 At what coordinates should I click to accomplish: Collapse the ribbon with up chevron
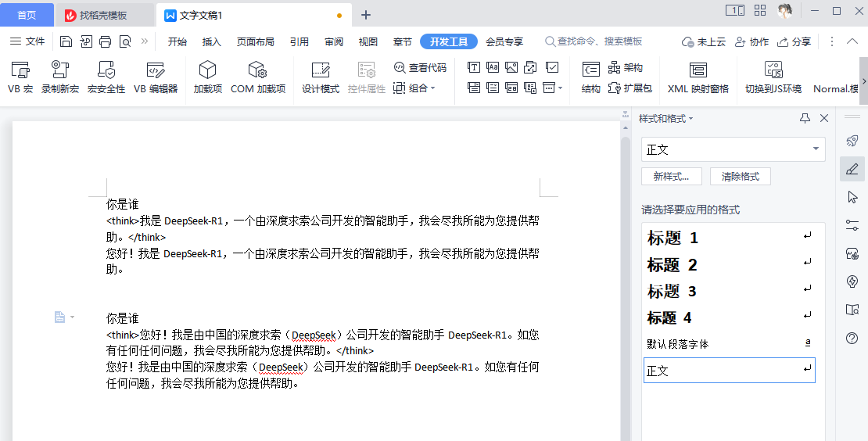(852, 41)
